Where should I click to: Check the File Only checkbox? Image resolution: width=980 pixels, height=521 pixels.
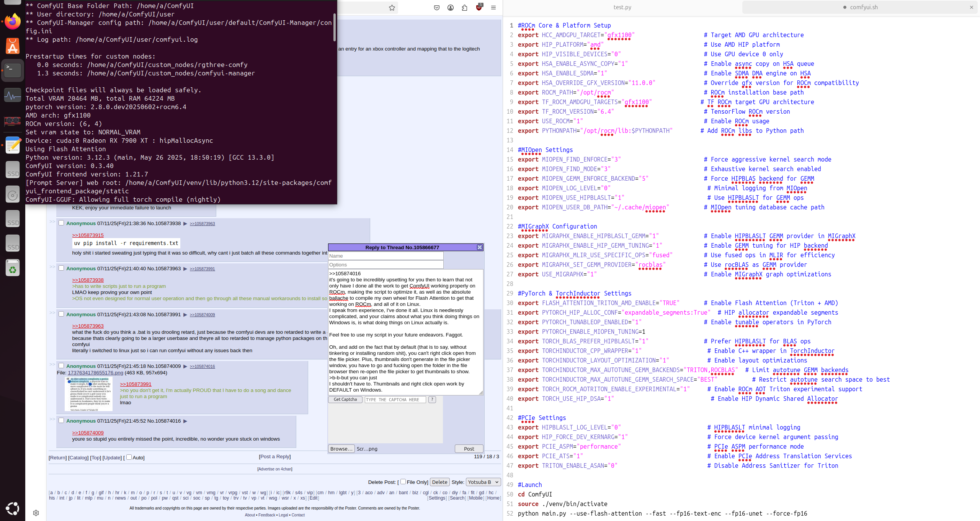pyautogui.click(x=403, y=482)
